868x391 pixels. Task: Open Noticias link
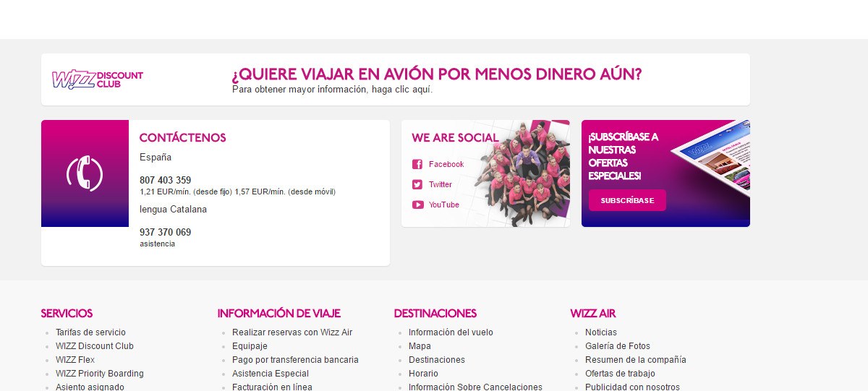[601, 332]
